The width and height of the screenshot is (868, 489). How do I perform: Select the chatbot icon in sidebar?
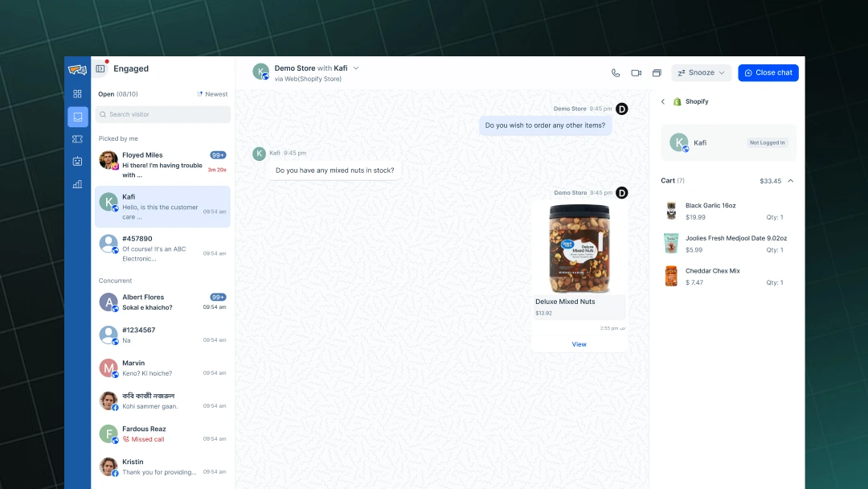click(77, 162)
